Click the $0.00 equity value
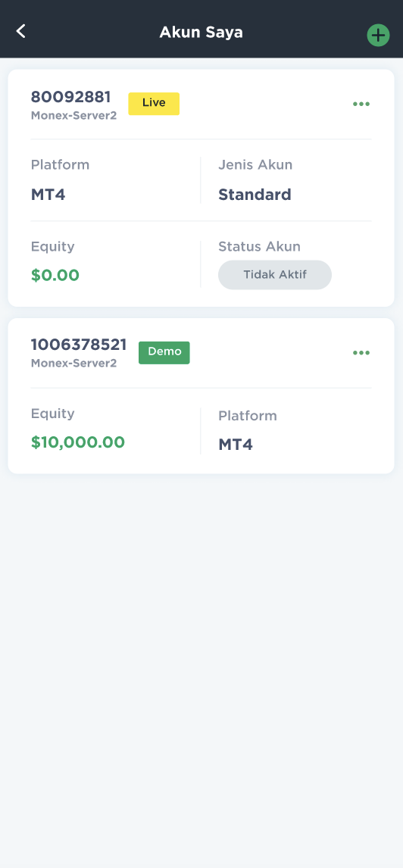The height and width of the screenshot is (868, 403). (x=55, y=275)
